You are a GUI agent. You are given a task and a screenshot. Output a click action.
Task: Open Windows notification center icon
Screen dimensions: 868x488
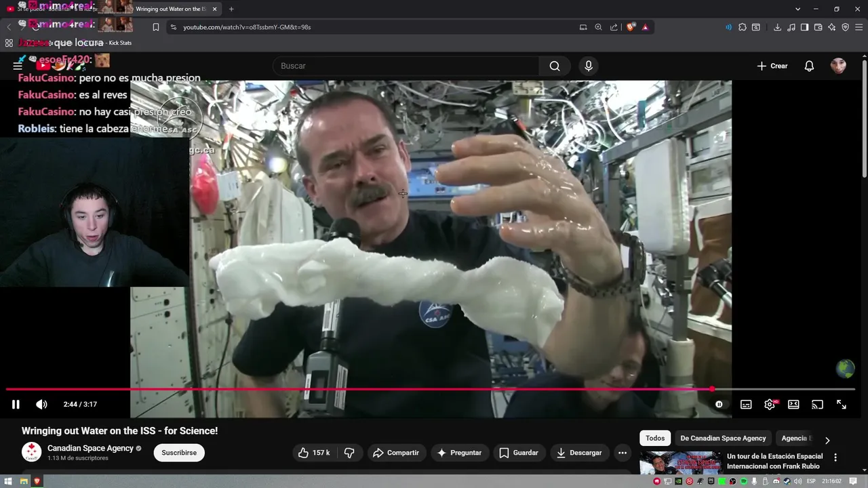[853, 481]
